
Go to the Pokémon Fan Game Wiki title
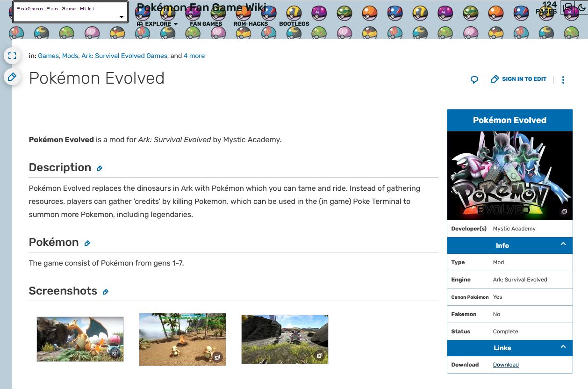[201, 7]
